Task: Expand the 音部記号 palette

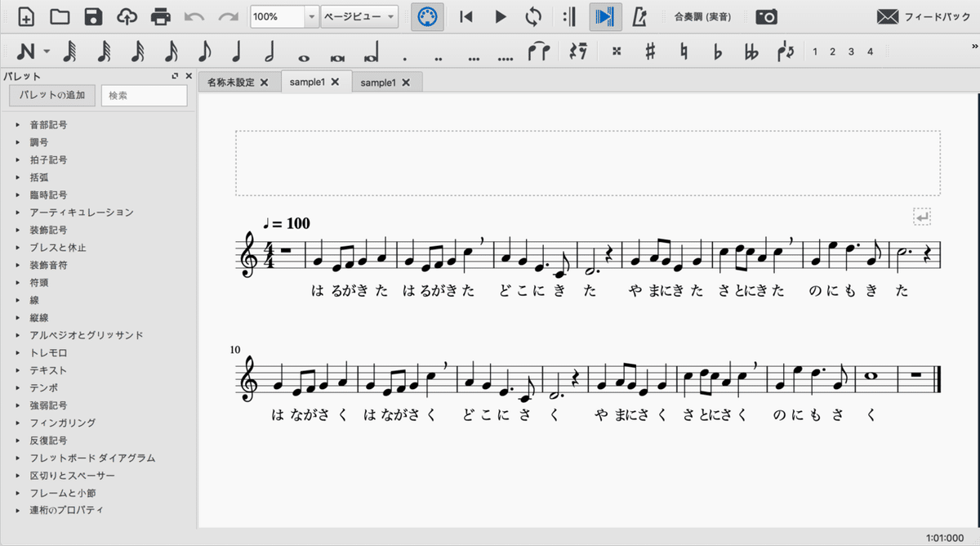Action: coord(48,125)
